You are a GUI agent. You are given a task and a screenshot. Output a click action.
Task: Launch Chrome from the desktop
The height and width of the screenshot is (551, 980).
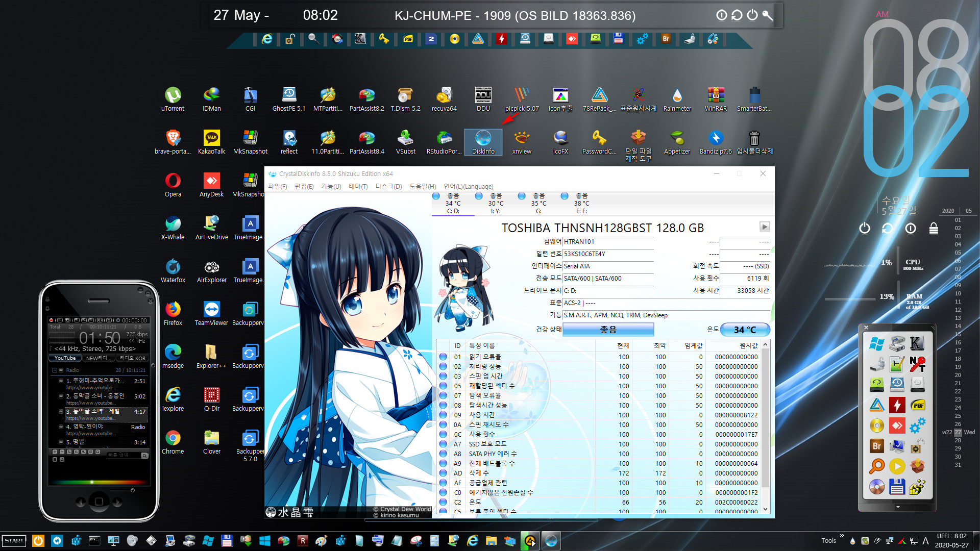(173, 442)
